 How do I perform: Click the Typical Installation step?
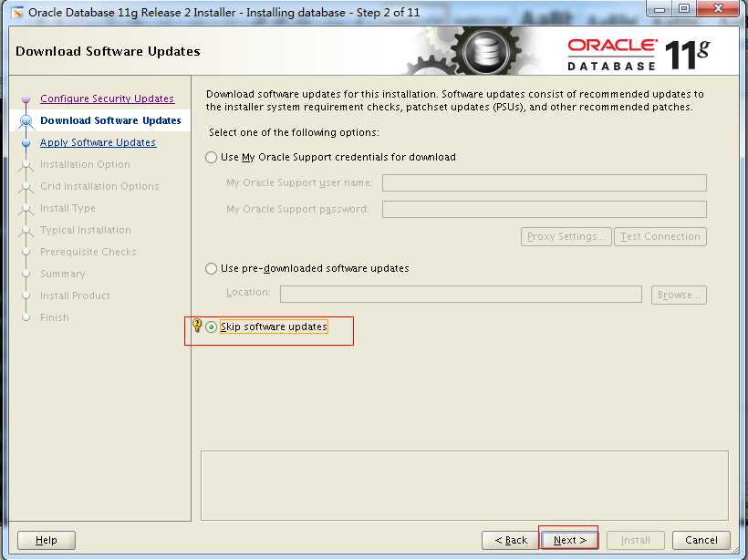86,230
